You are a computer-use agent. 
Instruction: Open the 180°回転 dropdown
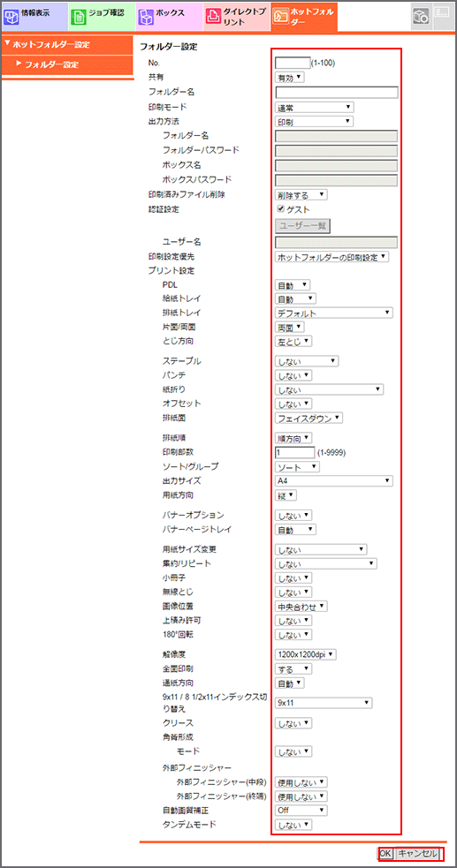coord(293,634)
